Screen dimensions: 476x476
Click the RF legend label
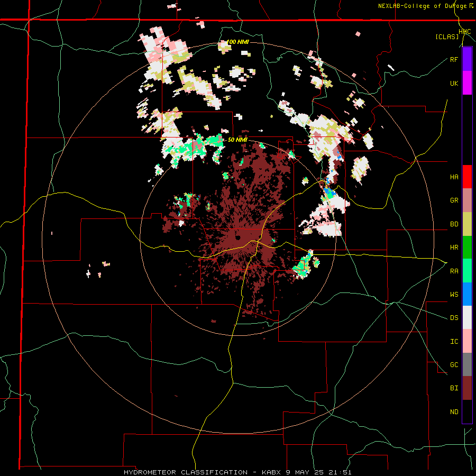[454, 59]
